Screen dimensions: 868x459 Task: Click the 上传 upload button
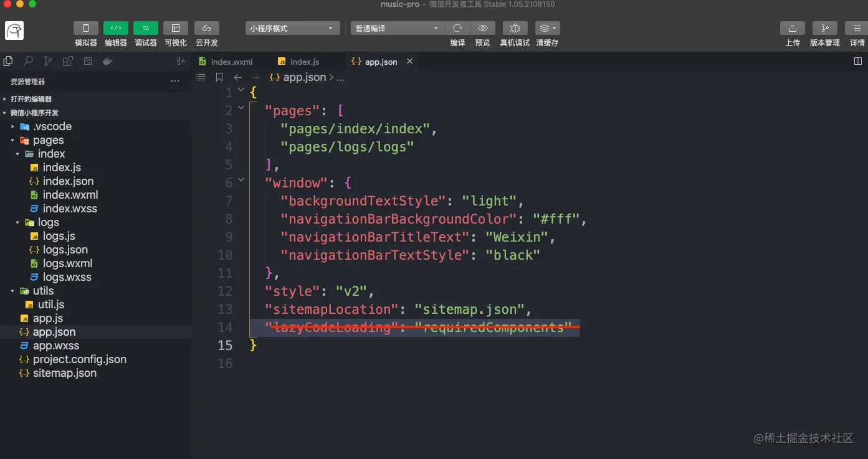point(793,28)
